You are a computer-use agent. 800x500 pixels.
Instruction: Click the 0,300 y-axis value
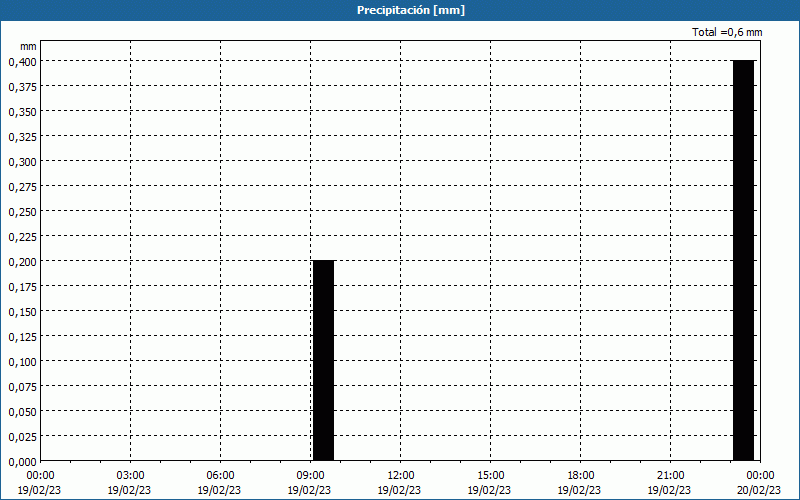22,162
